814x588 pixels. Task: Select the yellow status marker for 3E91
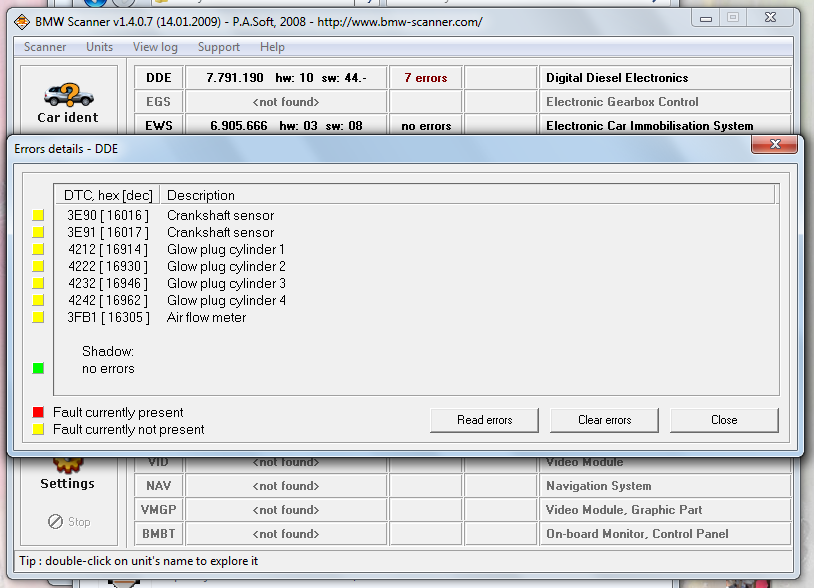click(x=38, y=232)
